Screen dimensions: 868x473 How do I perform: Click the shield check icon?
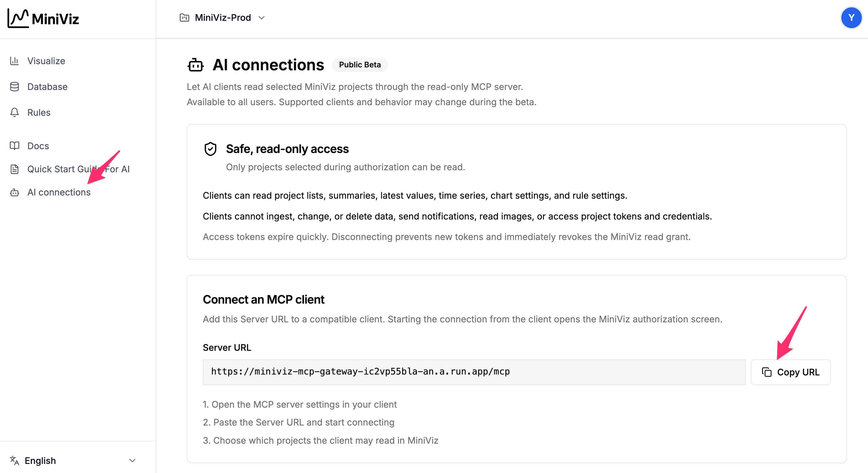tap(210, 149)
